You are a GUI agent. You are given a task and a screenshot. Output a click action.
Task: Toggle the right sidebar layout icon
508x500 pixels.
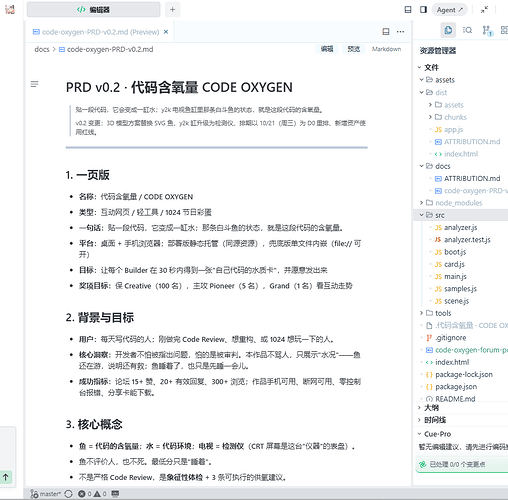click(423, 10)
